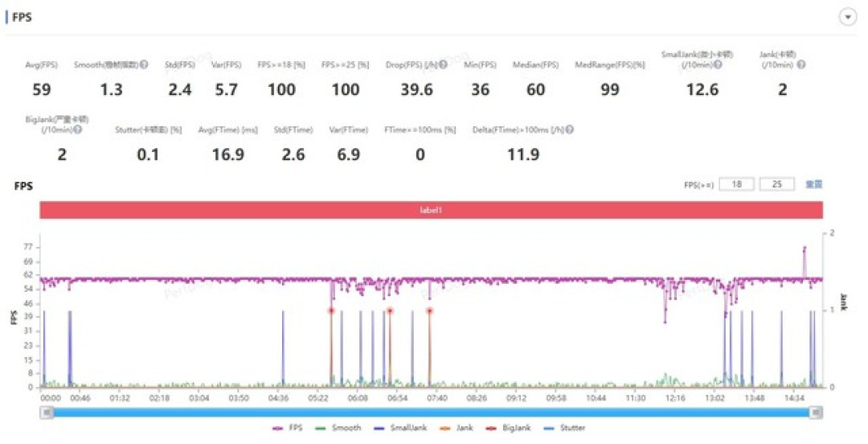Open help icon next to the Smooth metric

[144, 65]
